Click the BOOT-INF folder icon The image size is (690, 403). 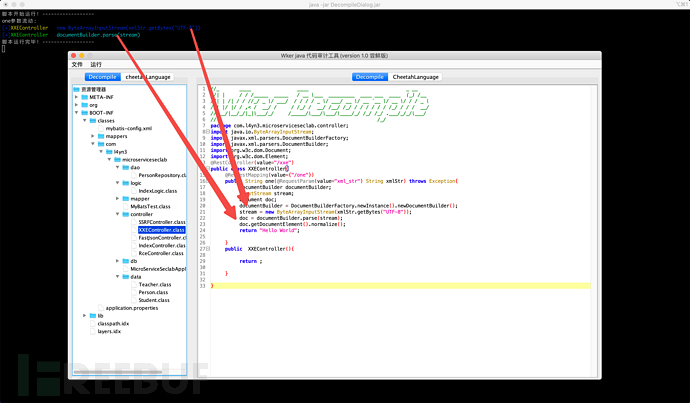tap(84, 113)
